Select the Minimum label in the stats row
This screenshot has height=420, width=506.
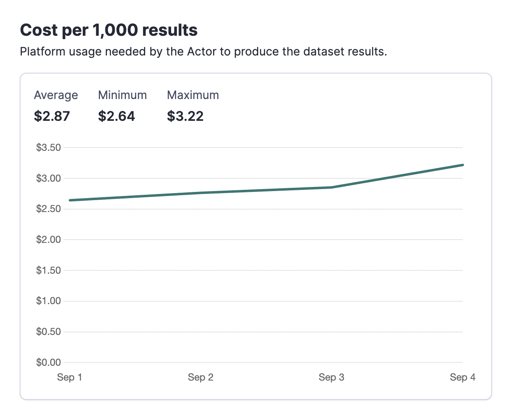click(x=122, y=95)
